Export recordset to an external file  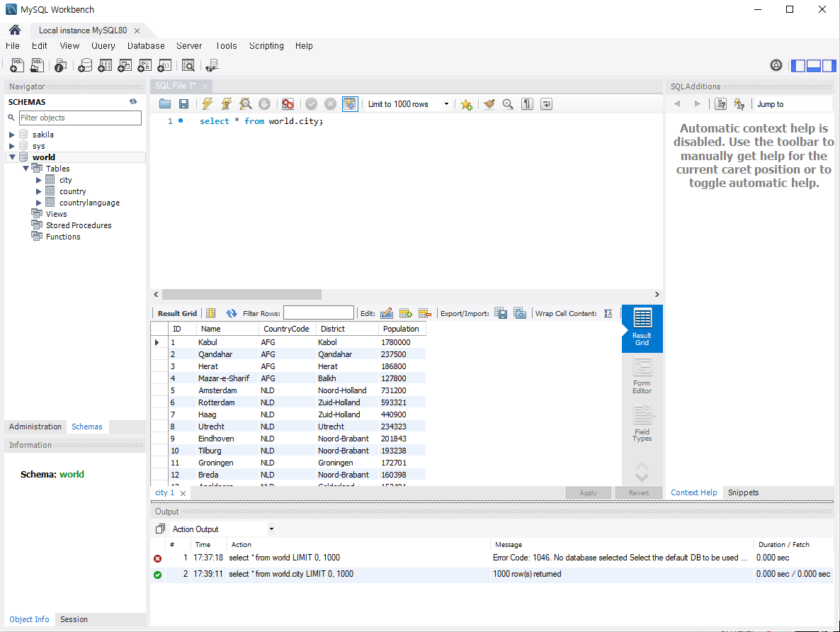coord(500,313)
